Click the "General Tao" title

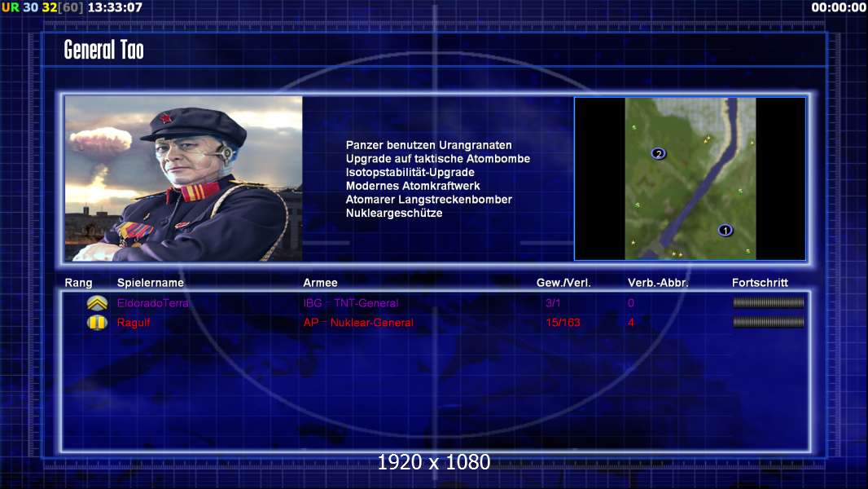pyautogui.click(x=104, y=50)
